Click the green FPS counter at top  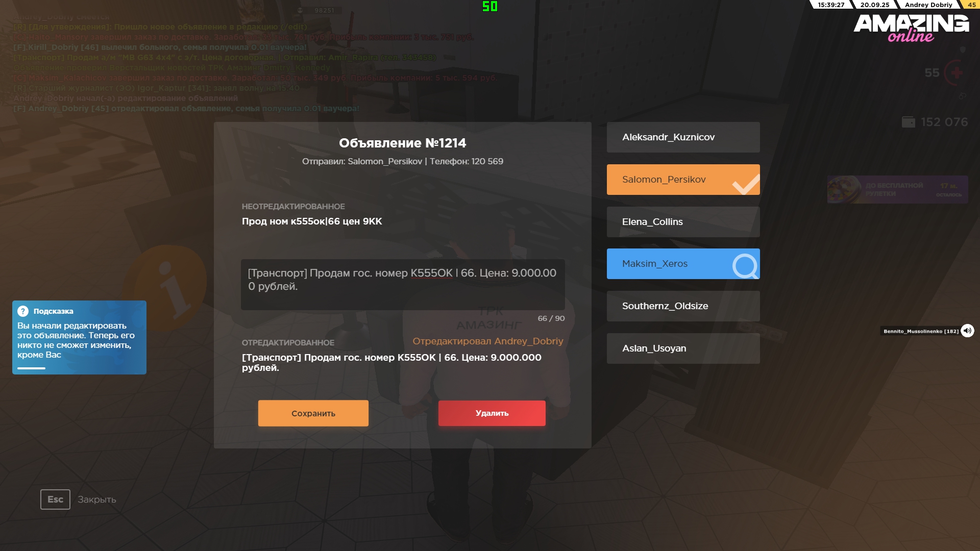pos(489,6)
